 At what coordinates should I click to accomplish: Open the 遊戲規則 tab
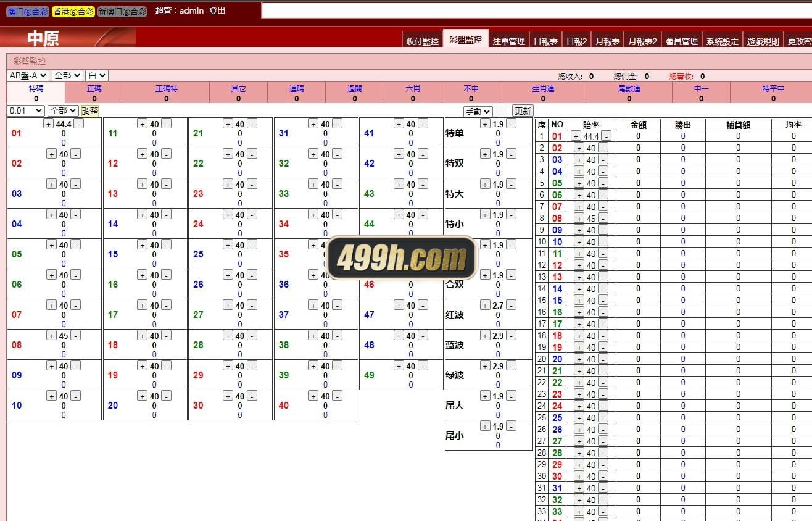pyautogui.click(x=763, y=41)
